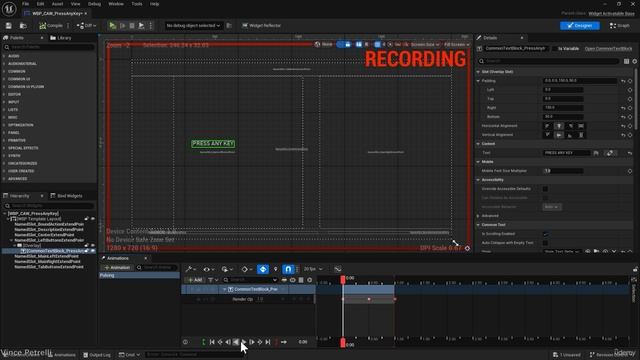Select the PRESS ANY KEY text block in canvas
640x360 pixels.
(213, 144)
